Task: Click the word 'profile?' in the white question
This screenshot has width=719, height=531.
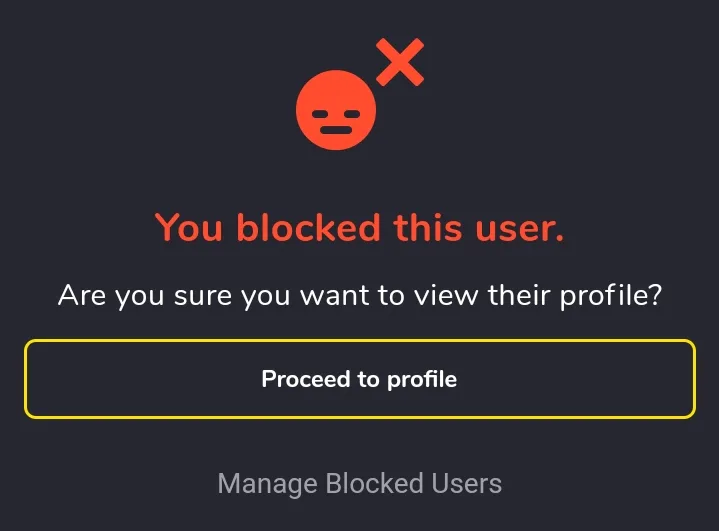Action: (x=611, y=296)
